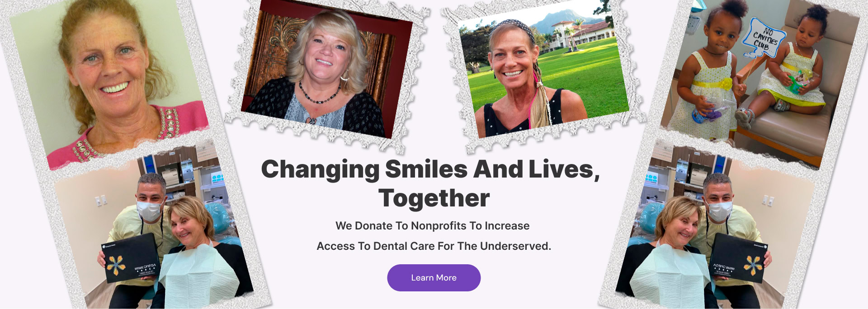Click the word Together in the heading

click(x=434, y=198)
